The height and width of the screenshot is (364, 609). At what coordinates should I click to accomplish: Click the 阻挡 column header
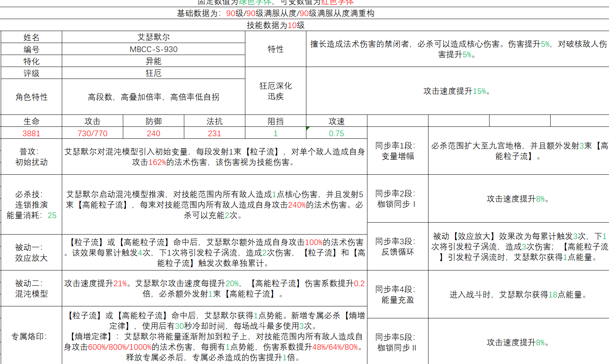pyautogui.click(x=276, y=121)
